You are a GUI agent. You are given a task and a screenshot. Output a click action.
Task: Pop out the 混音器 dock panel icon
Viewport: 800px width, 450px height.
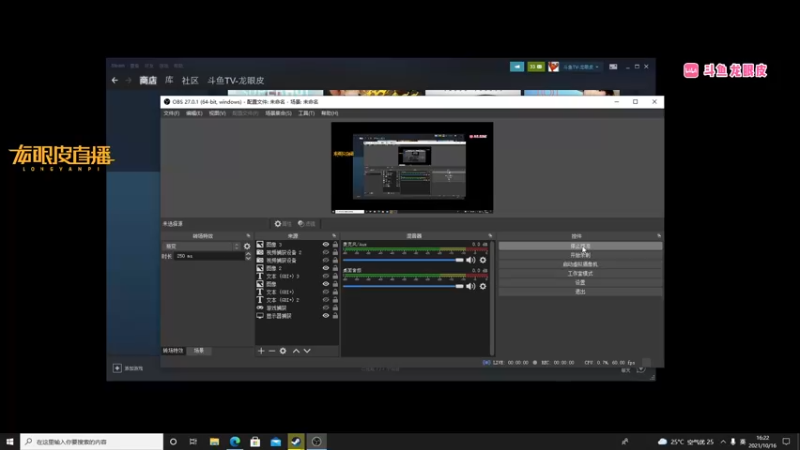click(490, 236)
